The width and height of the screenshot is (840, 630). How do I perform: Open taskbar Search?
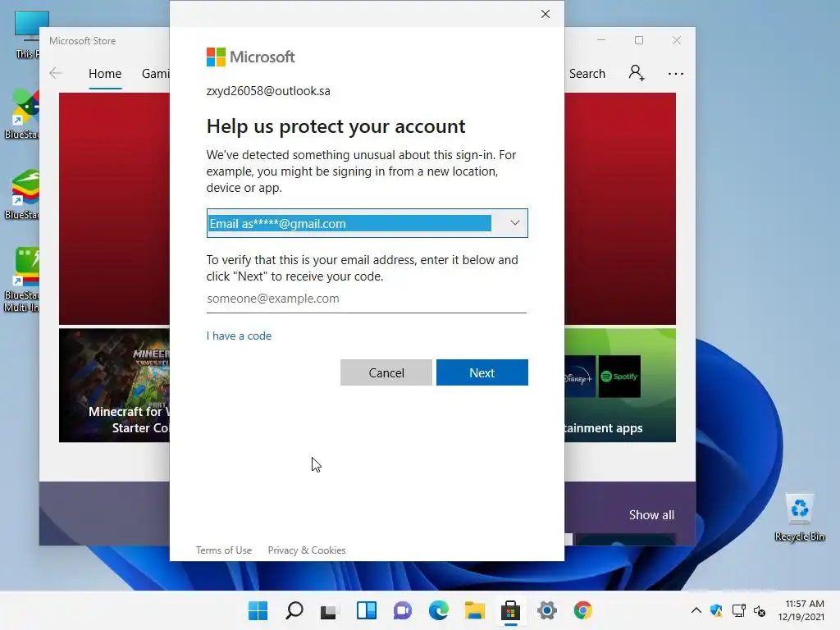[294, 610]
